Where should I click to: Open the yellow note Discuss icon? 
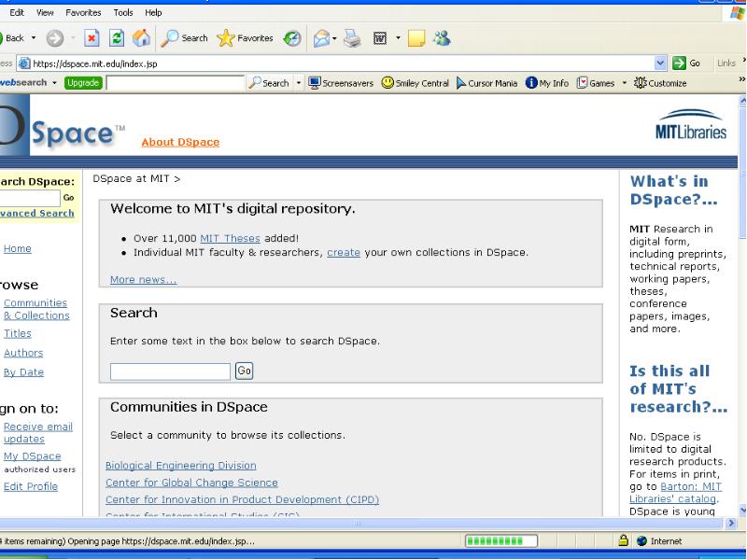click(416, 38)
